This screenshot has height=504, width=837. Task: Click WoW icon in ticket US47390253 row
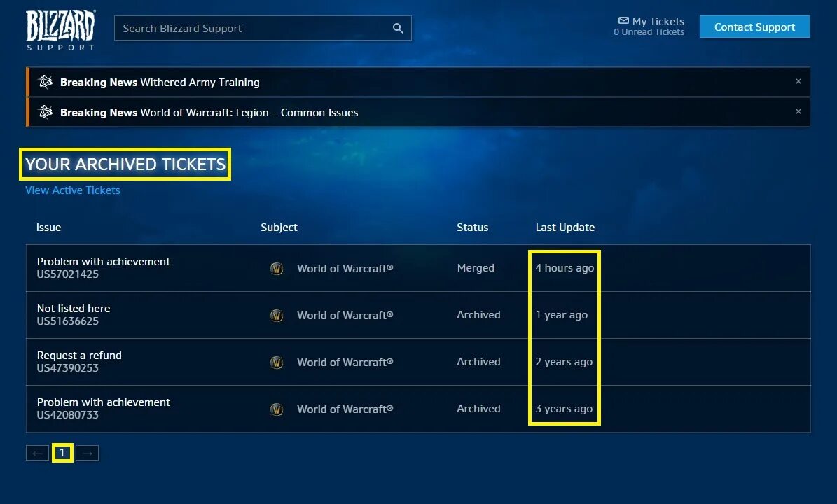[x=277, y=362]
